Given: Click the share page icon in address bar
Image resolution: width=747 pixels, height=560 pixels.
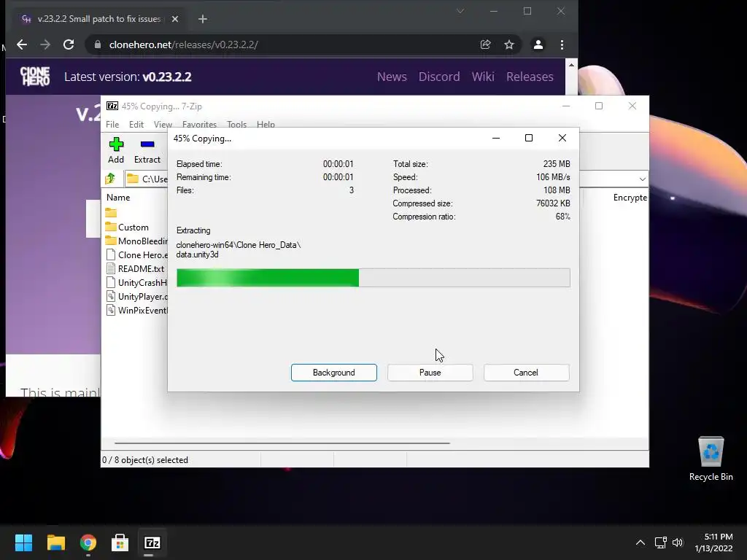Looking at the screenshot, I should pos(485,44).
